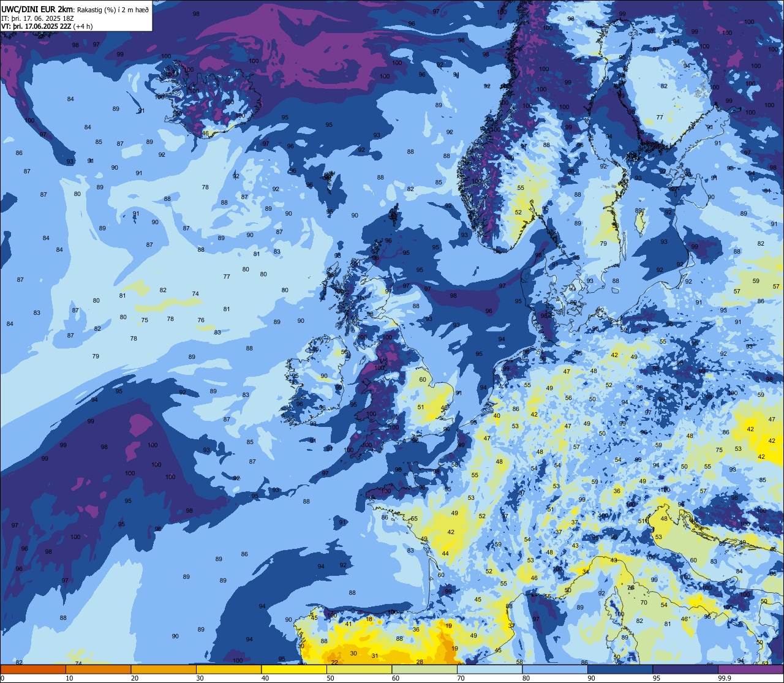This screenshot has height=683, width=784.
Task: Click the purple legend swatch above 99.9%
Action: click(x=750, y=669)
